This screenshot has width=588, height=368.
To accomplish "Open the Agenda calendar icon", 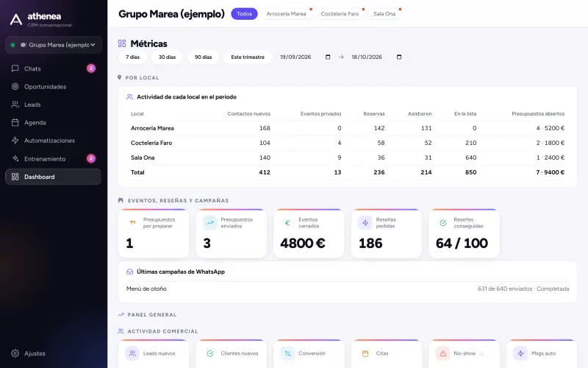I will pyautogui.click(x=15, y=122).
